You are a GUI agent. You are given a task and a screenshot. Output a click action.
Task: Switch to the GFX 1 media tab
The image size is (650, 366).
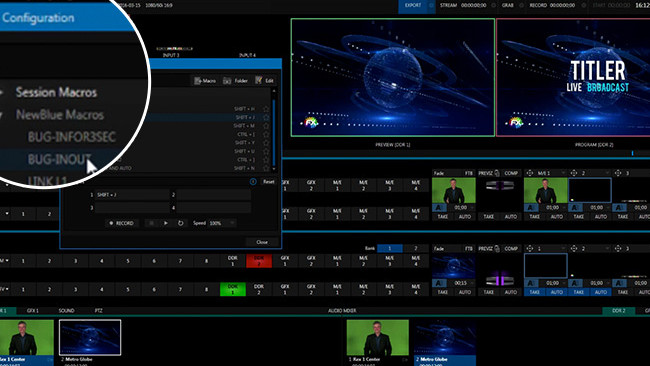(33, 310)
